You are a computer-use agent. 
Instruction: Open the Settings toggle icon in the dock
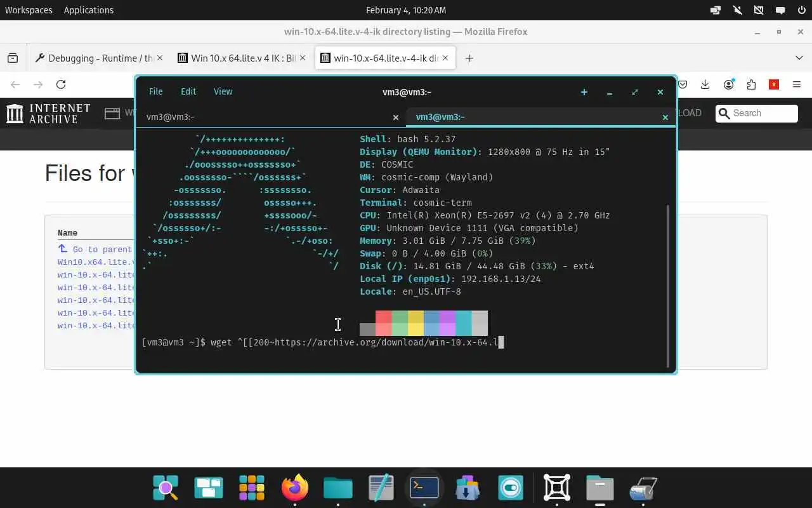coord(511,488)
